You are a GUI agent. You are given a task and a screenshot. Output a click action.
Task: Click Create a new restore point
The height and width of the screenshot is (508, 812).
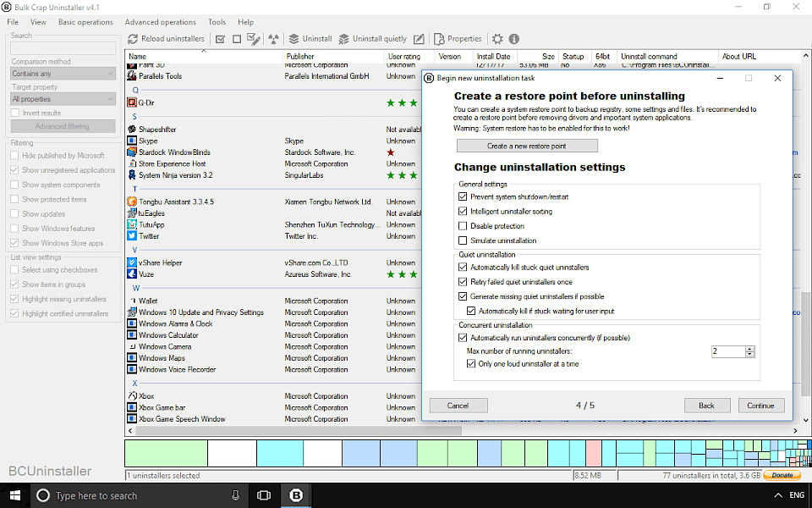pos(527,146)
